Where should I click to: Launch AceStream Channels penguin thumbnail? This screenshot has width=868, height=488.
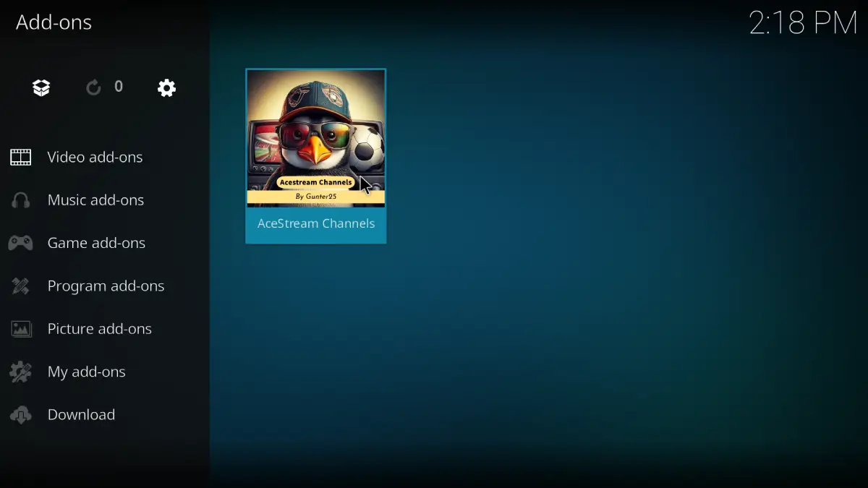(x=315, y=137)
